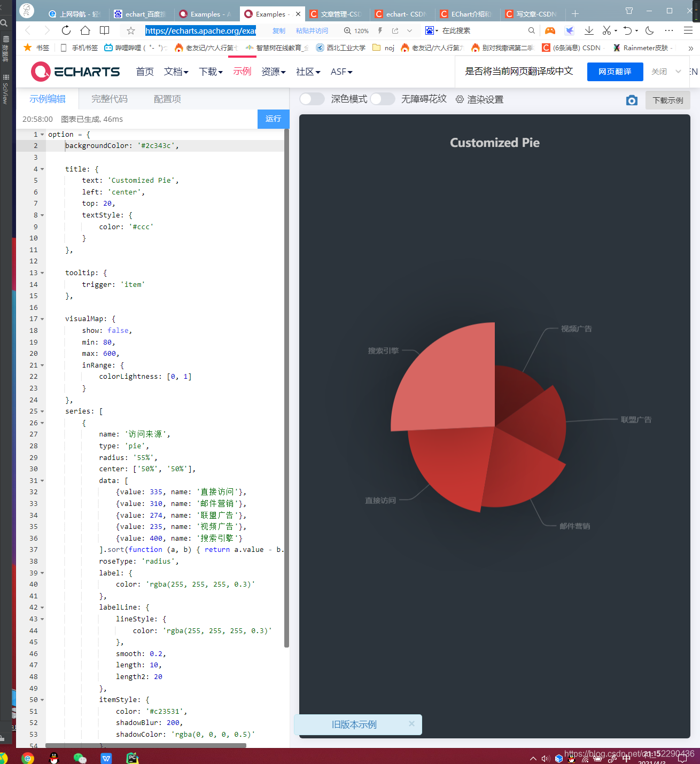Open browser downloads arrow icon
The width and height of the screenshot is (700, 764).
click(589, 31)
